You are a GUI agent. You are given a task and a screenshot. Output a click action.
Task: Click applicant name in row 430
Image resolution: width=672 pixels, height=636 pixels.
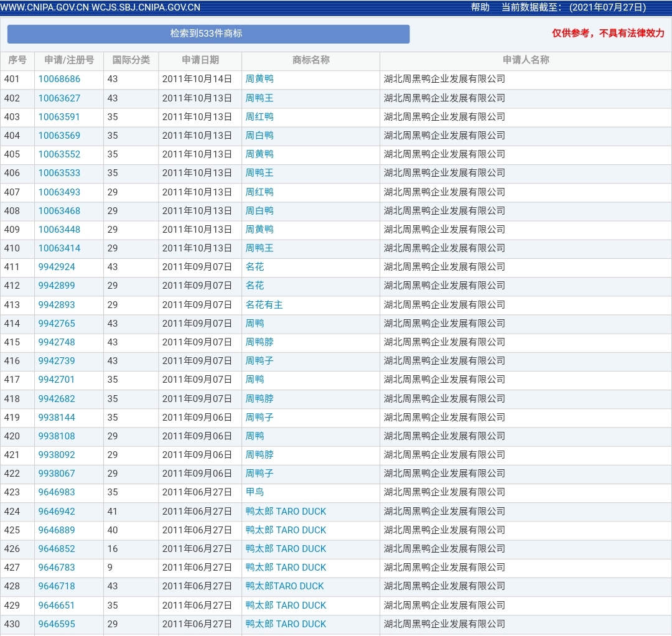(x=444, y=624)
